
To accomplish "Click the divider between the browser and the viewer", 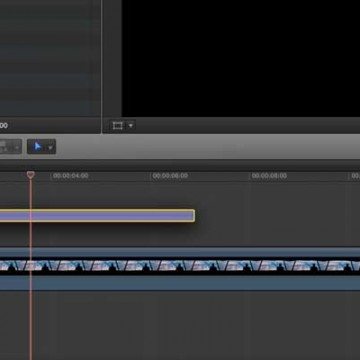I will coord(101,67).
